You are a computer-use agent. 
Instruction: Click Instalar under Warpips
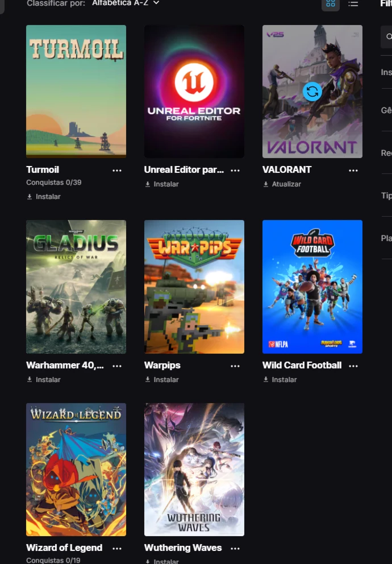(162, 379)
